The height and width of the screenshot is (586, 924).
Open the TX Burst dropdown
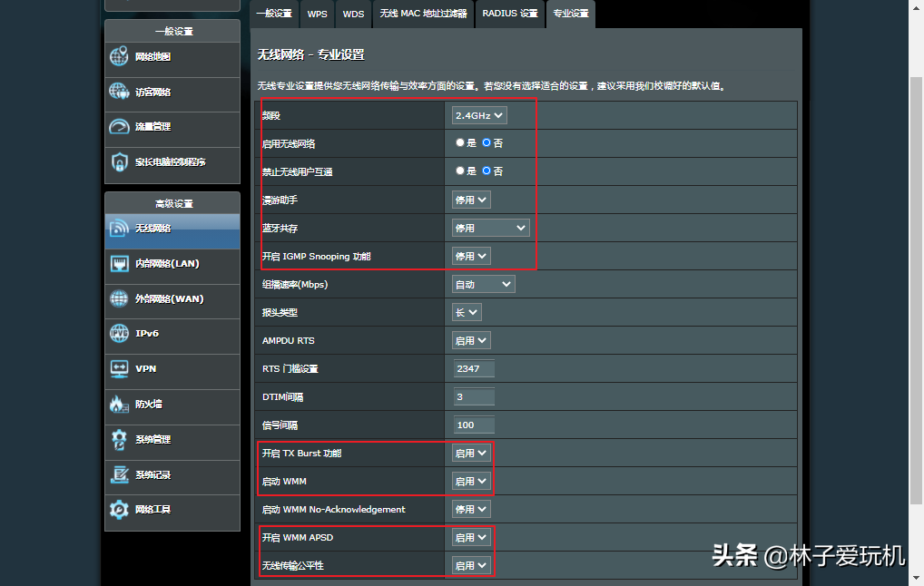tap(471, 453)
